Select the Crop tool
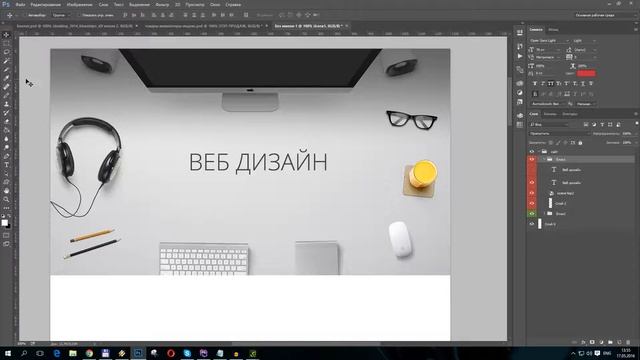 coord(6,69)
